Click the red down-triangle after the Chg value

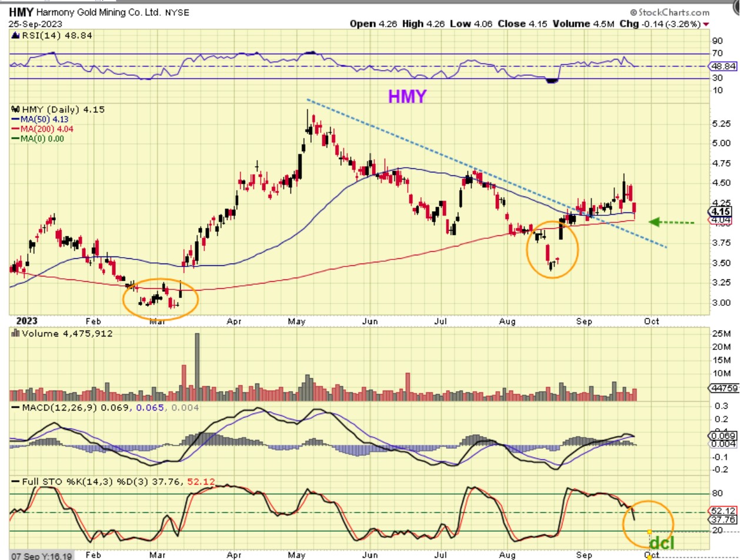pyautogui.click(x=706, y=24)
